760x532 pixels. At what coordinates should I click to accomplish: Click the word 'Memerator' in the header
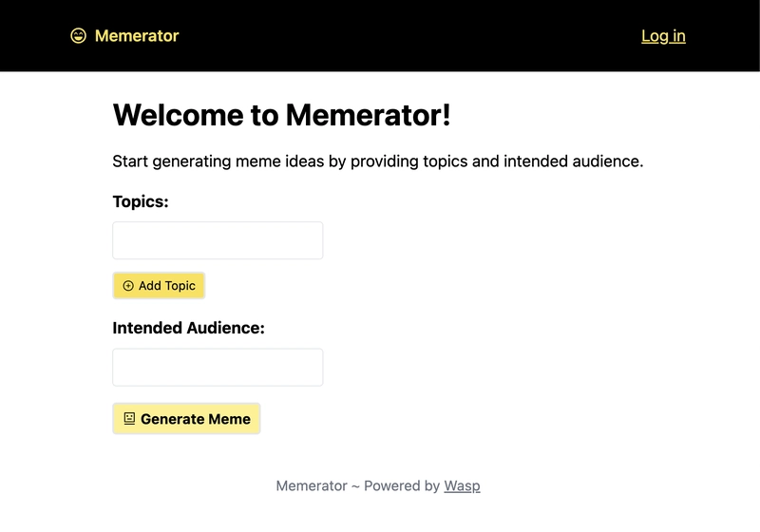137,36
